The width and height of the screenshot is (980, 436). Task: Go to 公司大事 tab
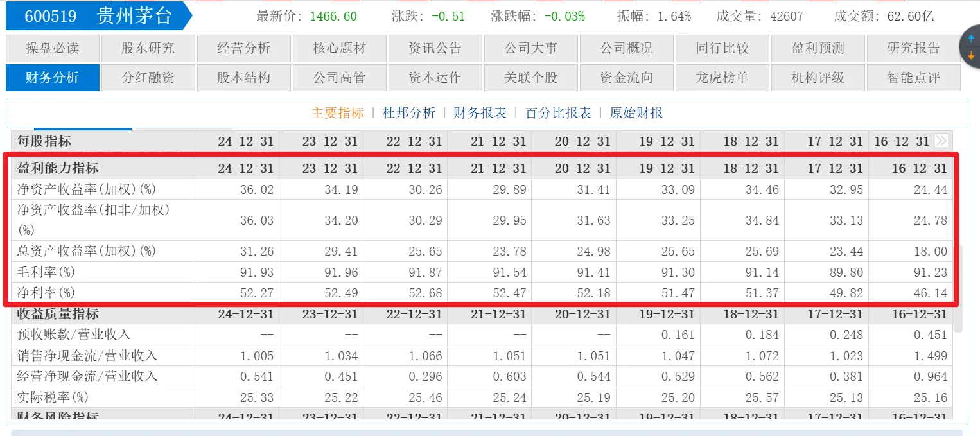click(x=530, y=48)
